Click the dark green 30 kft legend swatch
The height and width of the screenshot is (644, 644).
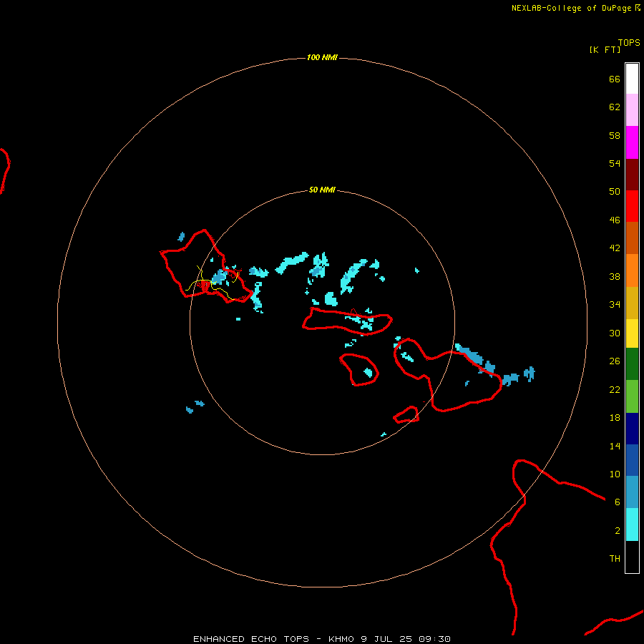(632, 364)
